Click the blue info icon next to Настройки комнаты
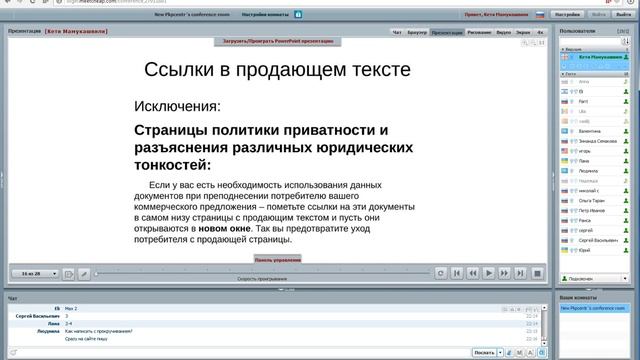 click(298, 15)
